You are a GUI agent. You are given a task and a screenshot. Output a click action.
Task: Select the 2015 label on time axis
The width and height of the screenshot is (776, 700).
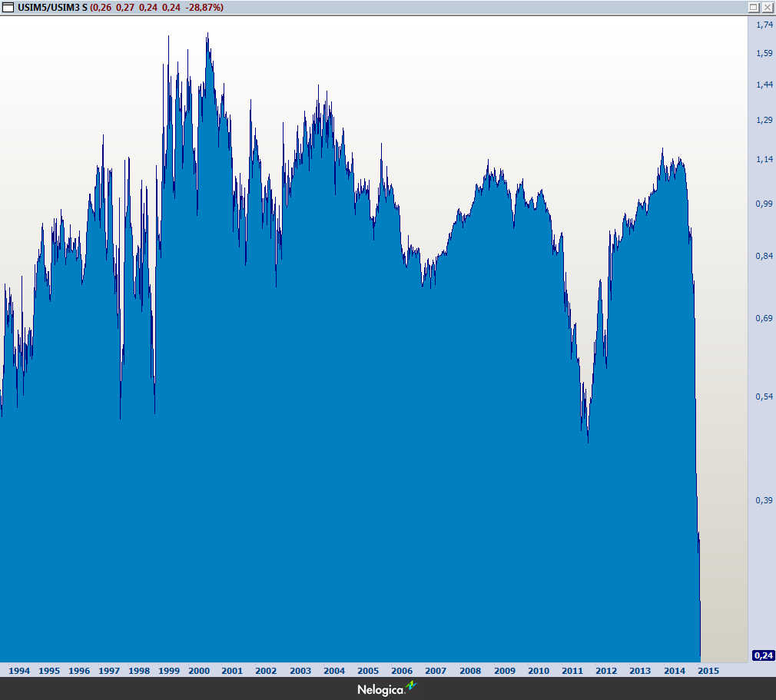click(x=708, y=671)
